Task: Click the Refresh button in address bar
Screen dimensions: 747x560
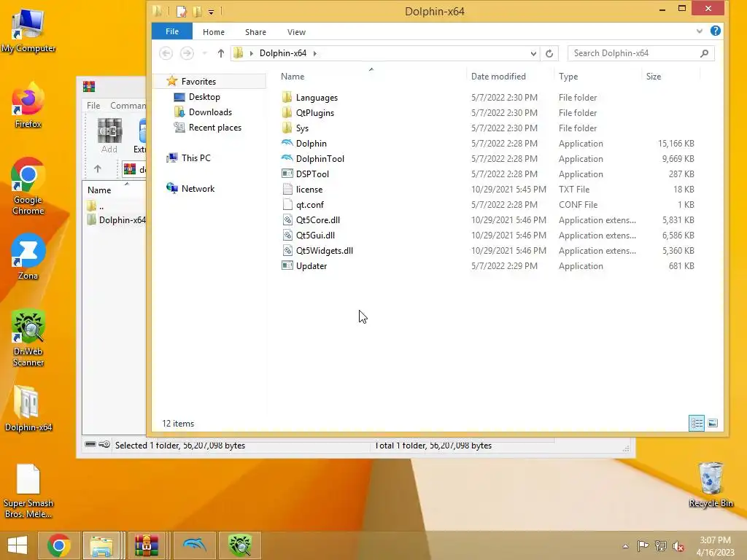Action: [x=549, y=53]
